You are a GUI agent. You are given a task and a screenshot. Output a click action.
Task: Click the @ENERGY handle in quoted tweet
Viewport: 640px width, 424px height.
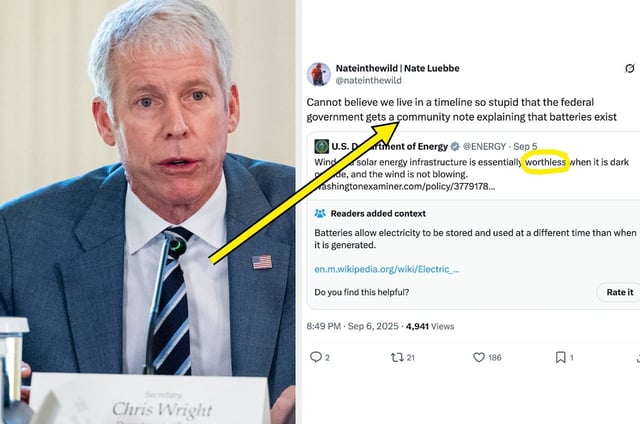click(x=484, y=146)
